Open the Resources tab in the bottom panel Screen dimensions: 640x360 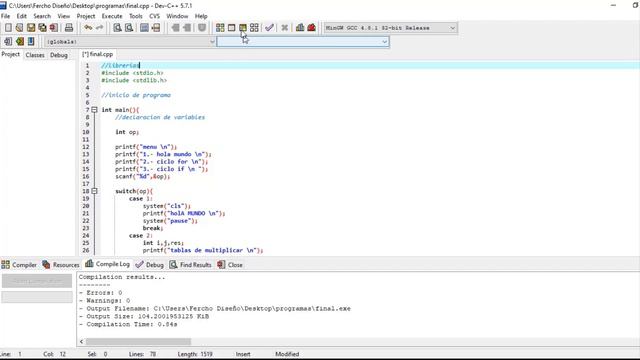tap(61, 265)
